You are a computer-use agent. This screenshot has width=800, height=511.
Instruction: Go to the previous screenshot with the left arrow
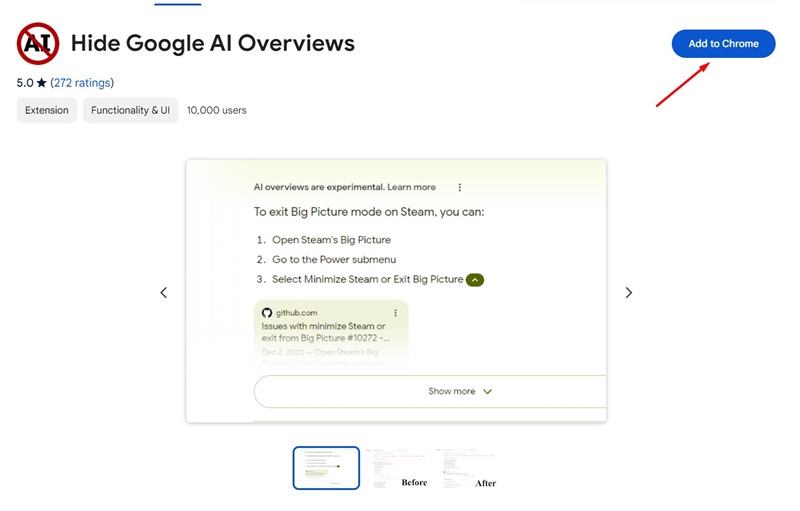(163, 292)
